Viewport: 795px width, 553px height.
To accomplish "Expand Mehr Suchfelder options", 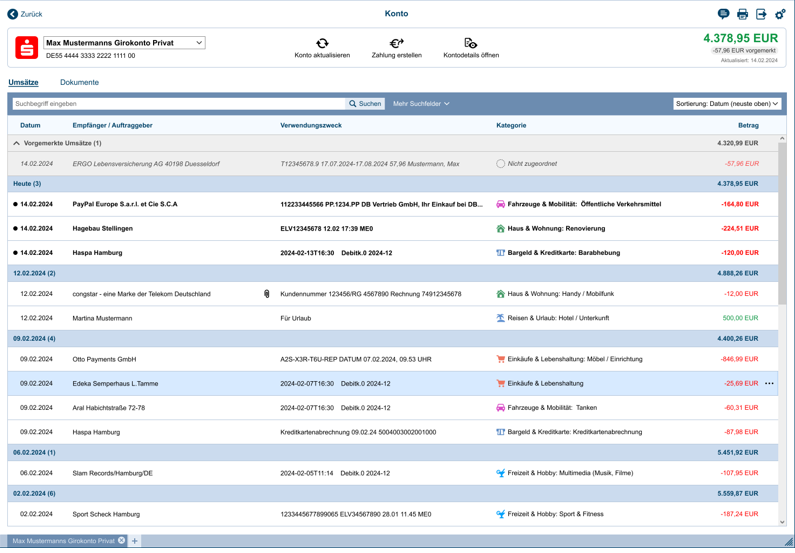I will [421, 104].
